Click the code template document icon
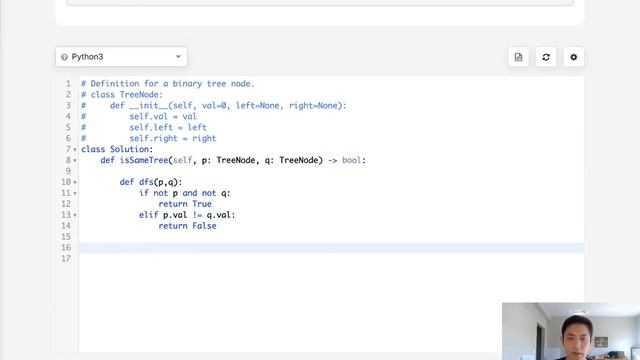Screen dimensions: 640x360 pyautogui.click(x=518, y=57)
